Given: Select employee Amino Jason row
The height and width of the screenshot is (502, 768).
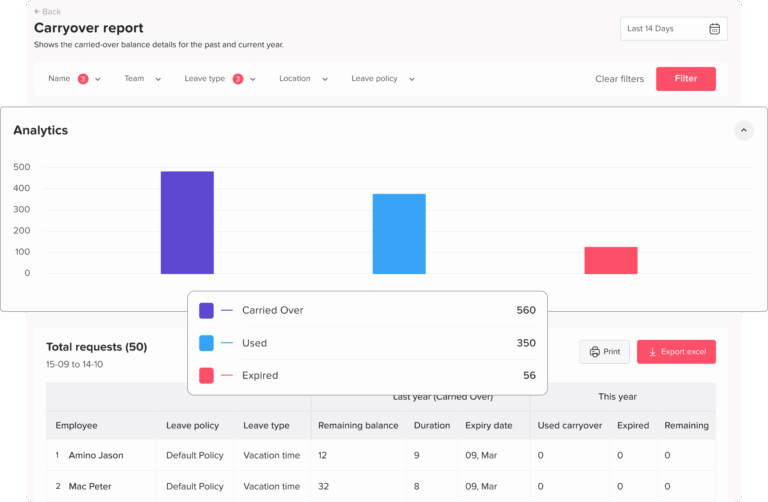Looking at the screenshot, I should coord(381,455).
